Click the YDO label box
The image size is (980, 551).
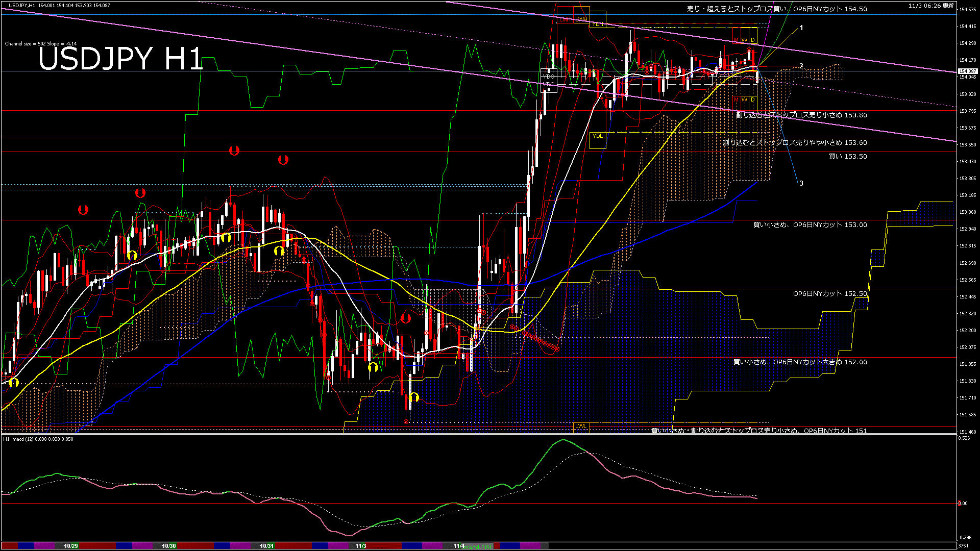(549, 77)
